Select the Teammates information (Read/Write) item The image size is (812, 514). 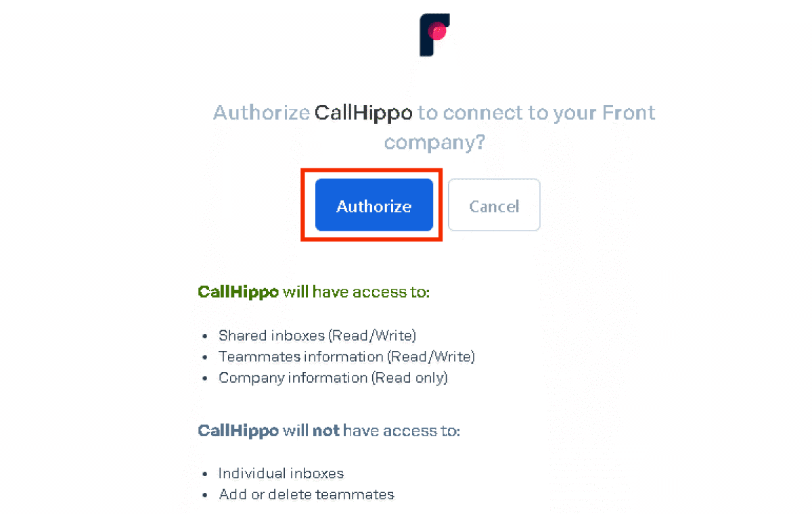(x=347, y=356)
